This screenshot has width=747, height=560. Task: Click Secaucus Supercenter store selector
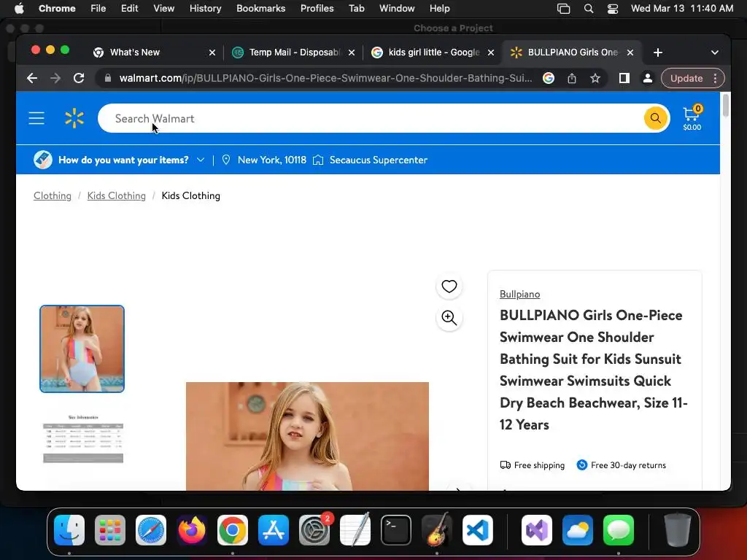point(379,160)
